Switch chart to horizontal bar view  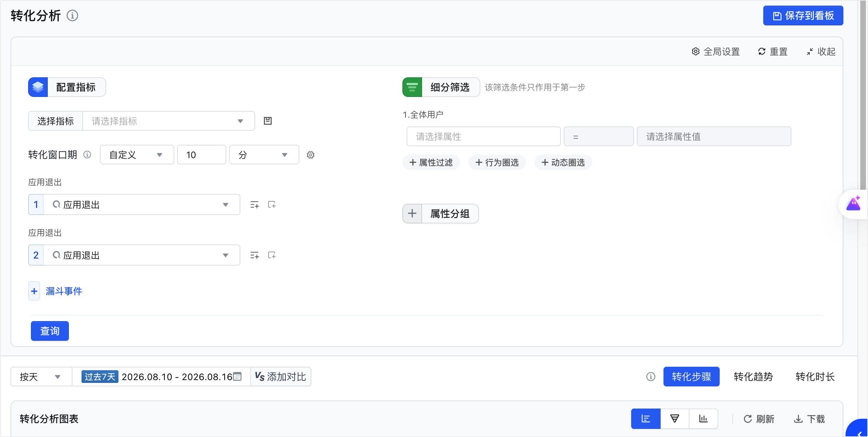pos(646,419)
